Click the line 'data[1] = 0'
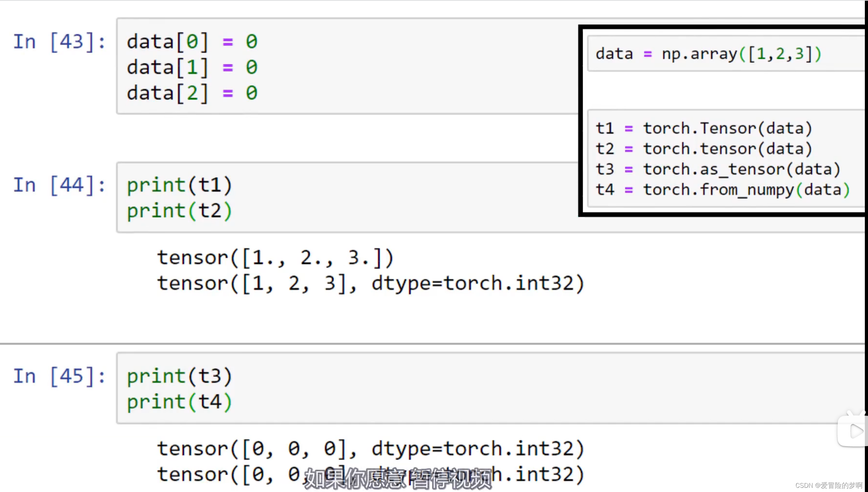Screen dimensions: 868x492 [192, 67]
